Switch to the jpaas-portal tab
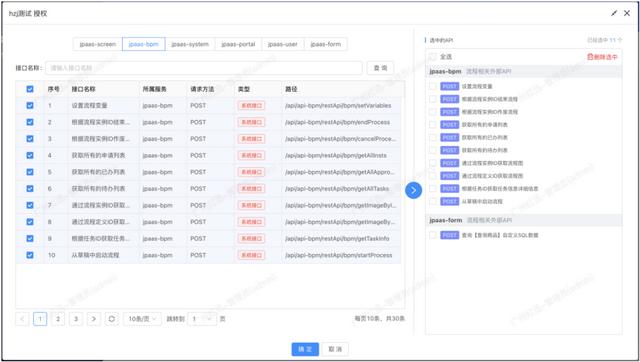640x362 pixels. pos(238,44)
